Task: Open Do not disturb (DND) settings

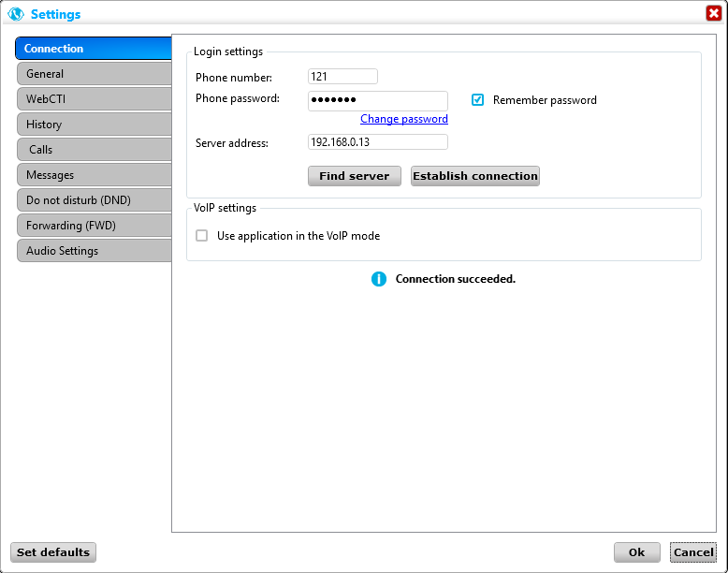Action: point(94,200)
